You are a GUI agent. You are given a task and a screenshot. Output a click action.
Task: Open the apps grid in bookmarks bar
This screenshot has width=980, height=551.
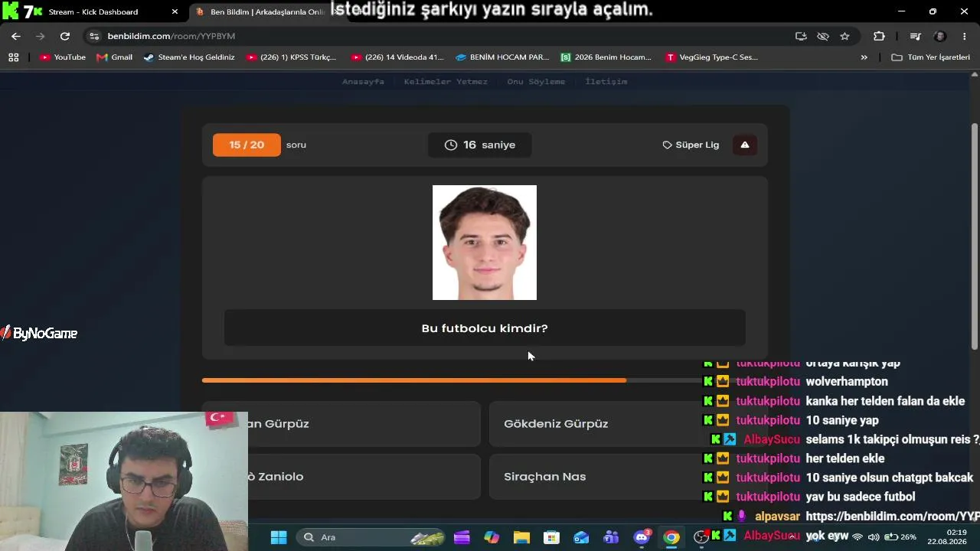[x=13, y=57]
